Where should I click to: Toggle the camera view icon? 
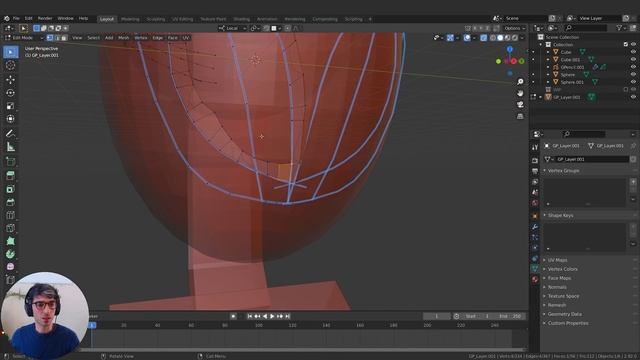point(520,105)
